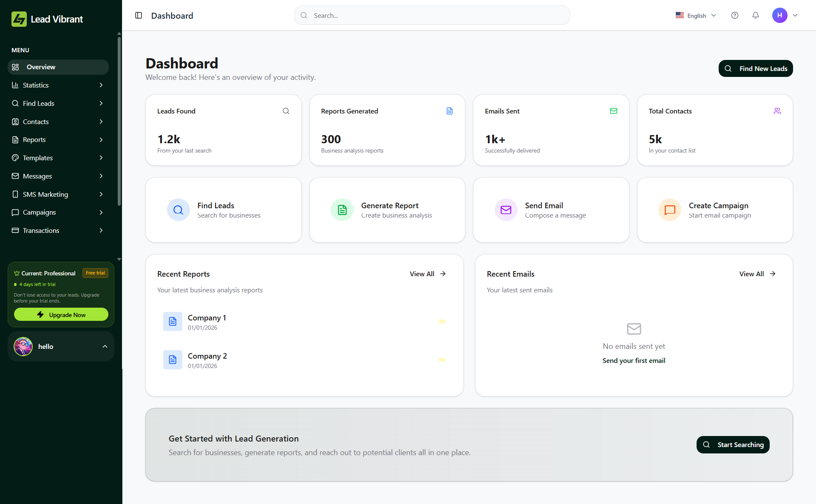Click the Send Email envelope icon
Image resolution: width=816 pixels, height=504 pixels.
(x=506, y=210)
